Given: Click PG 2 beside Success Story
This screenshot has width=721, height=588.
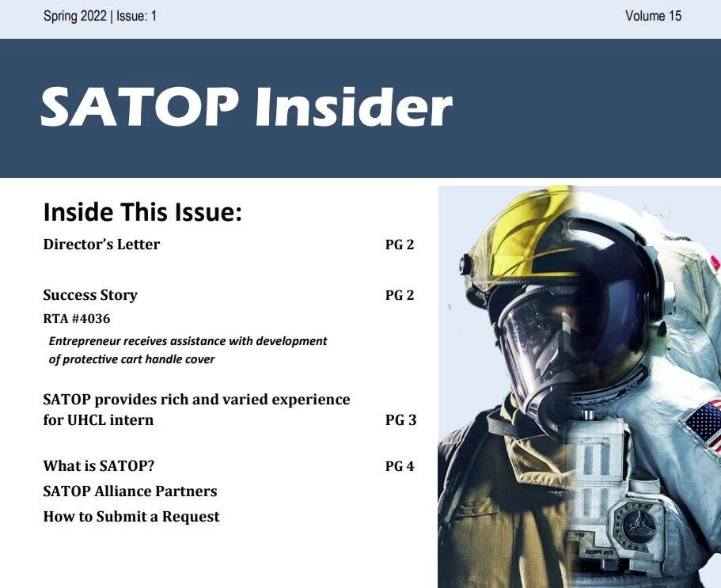Looking at the screenshot, I should 399,295.
